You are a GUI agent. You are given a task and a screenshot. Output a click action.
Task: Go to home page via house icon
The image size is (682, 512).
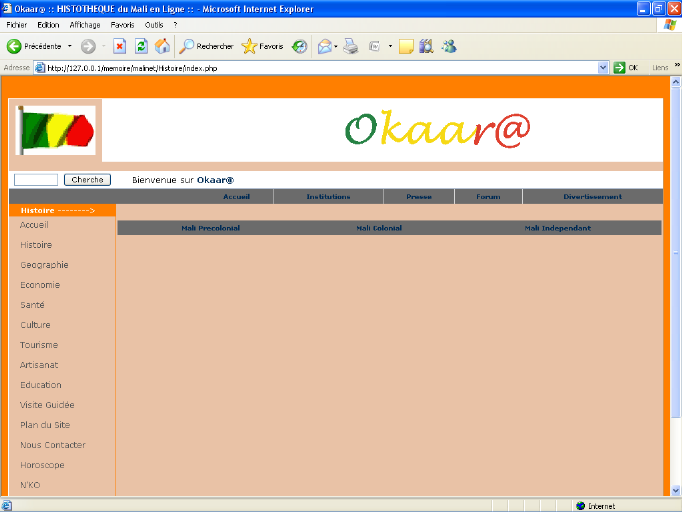click(x=162, y=46)
